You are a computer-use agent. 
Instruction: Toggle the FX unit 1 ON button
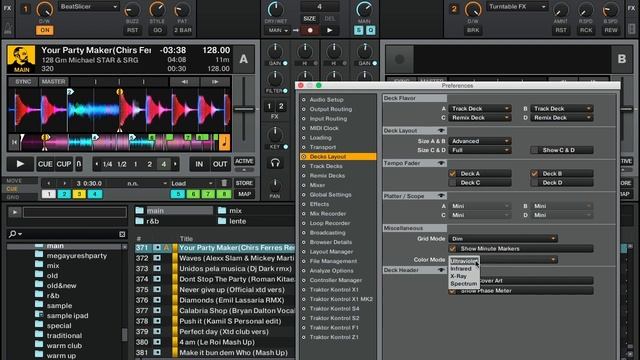pos(45,30)
